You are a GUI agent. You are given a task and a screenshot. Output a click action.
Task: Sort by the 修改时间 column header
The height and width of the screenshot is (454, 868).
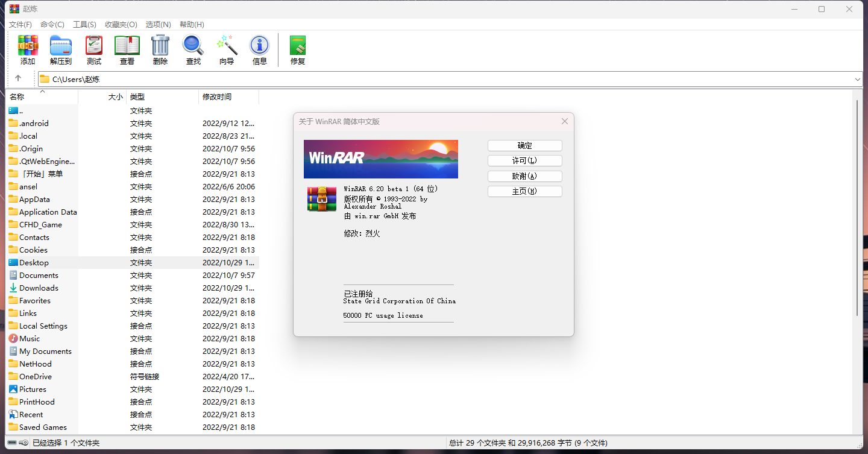[229, 96]
